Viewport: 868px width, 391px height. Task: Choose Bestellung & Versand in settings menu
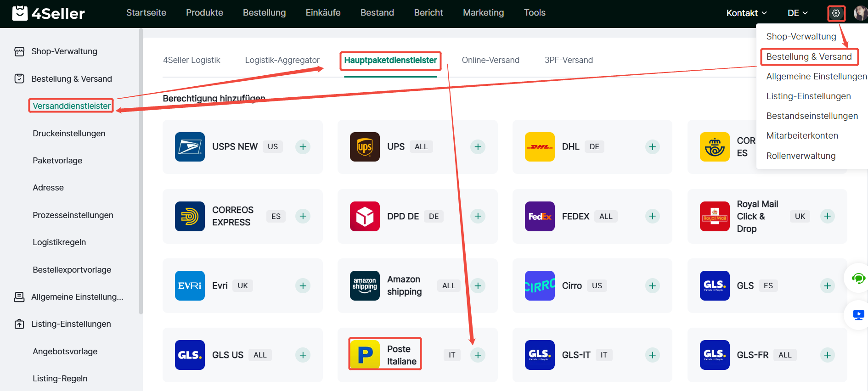point(809,56)
